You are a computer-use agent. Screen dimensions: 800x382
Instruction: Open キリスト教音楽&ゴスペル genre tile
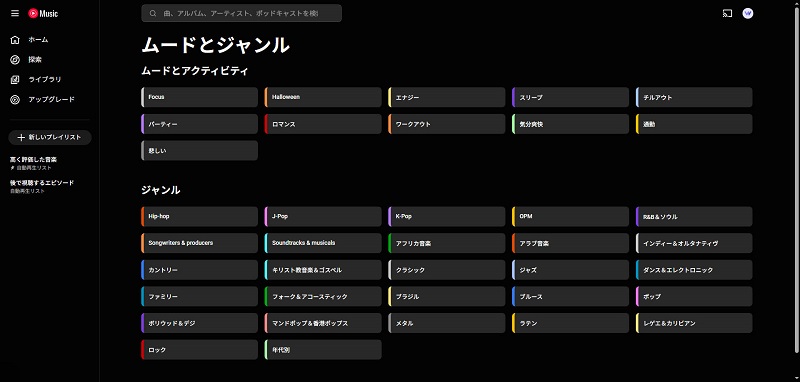point(323,270)
